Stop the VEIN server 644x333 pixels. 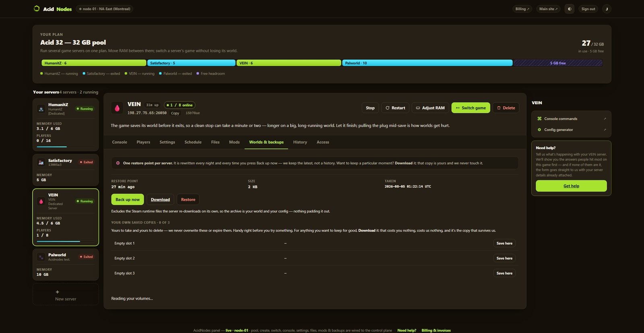[x=370, y=108]
